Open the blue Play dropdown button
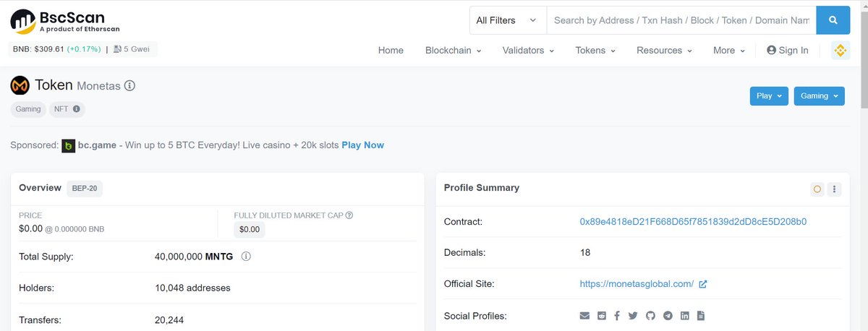868x331 pixels. pos(769,96)
